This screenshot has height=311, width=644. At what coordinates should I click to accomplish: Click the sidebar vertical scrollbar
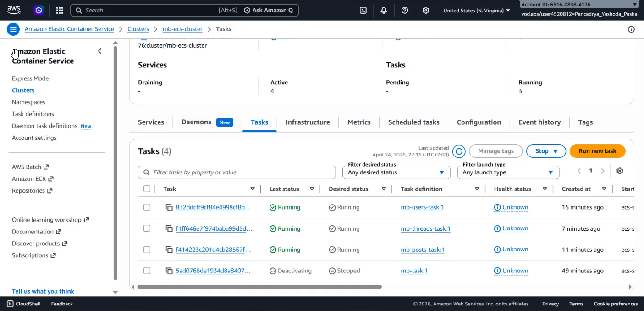coord(116,163)
